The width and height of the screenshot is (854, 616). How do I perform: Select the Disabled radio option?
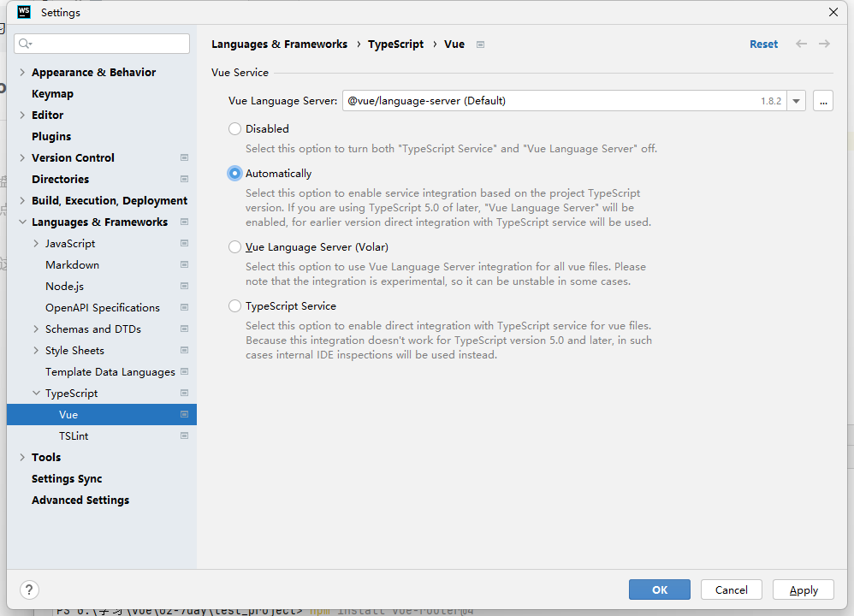click(x=234, y=129)
